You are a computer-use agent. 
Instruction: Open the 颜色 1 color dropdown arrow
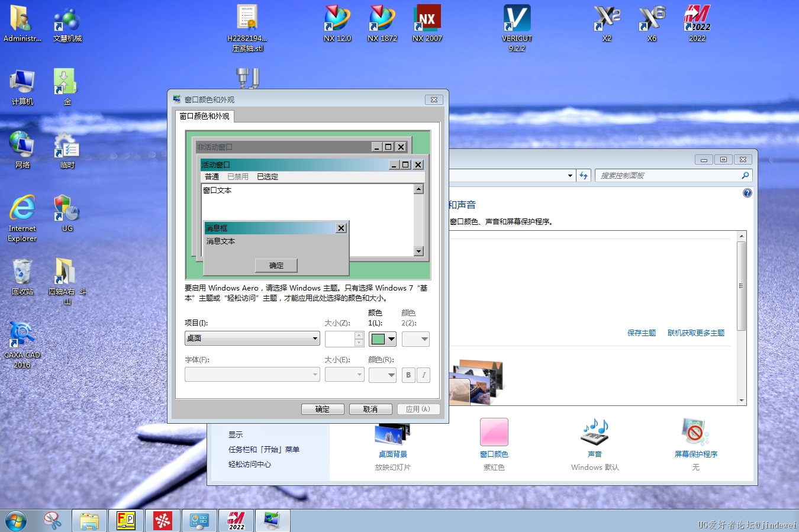click(x=391, y=339)
